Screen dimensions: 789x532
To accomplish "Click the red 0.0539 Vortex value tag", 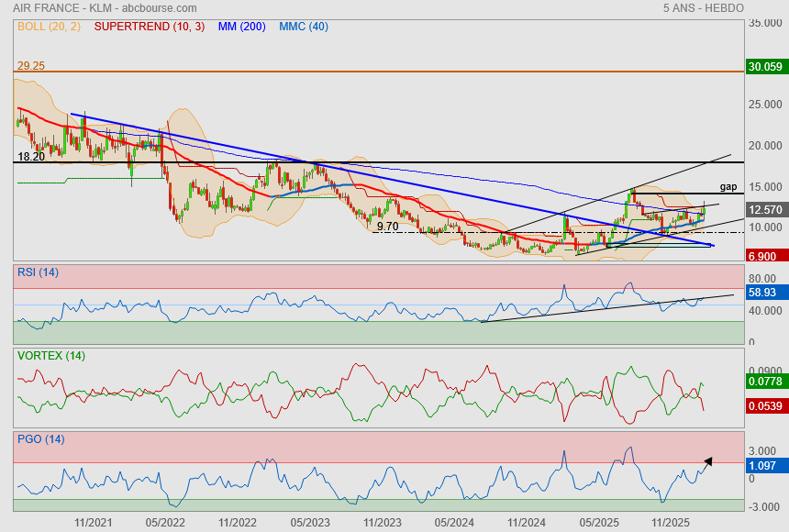I will [x=767, y=406].
